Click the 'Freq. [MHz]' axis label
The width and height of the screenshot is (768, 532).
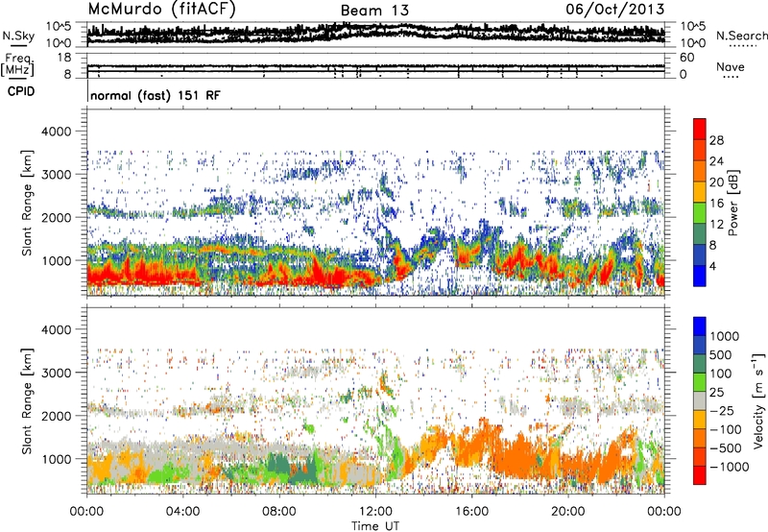pyautogui.click(x=17, y=64)
